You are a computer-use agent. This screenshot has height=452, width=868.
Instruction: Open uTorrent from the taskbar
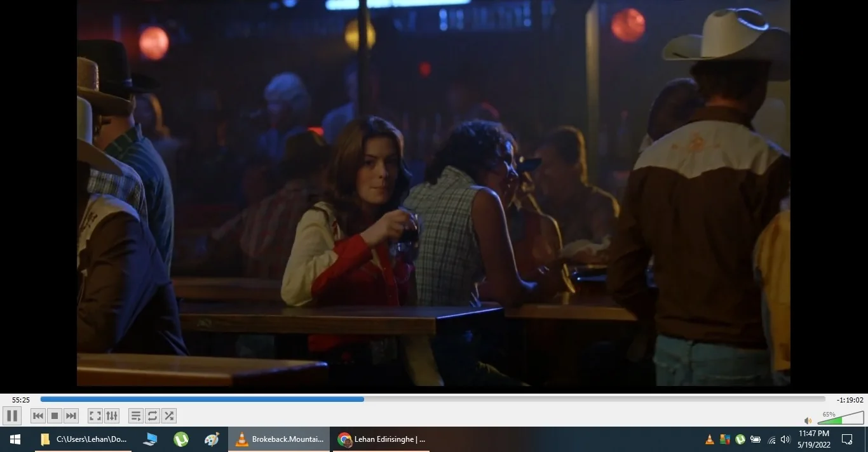[x=181, y=439]
